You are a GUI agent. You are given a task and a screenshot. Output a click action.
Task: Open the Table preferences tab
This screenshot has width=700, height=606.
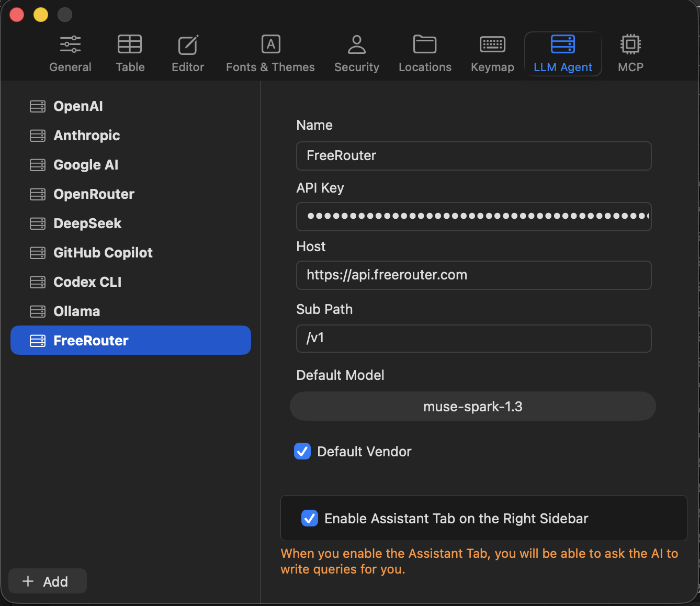(x=130, y=53)
